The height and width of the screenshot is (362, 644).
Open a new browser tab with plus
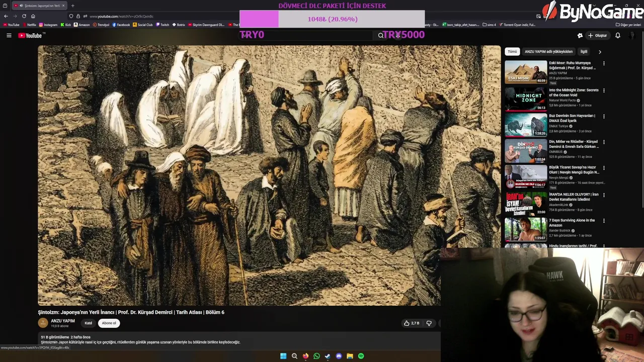[x=72, y=6]
